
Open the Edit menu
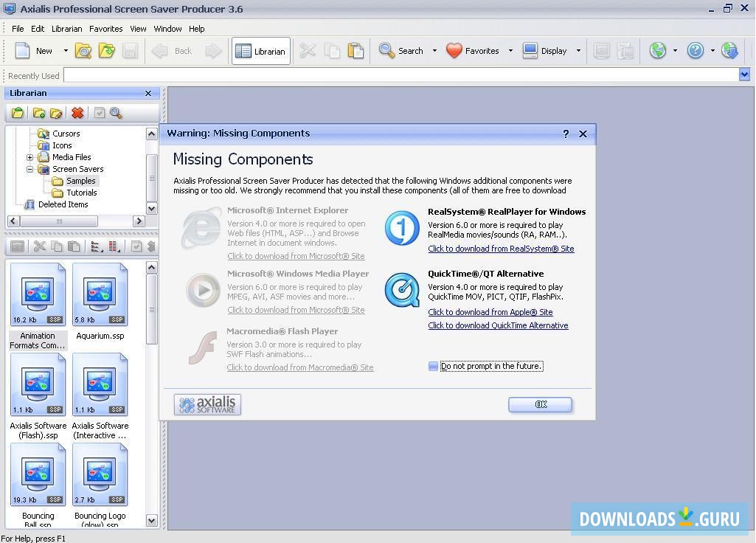coord(38,29)
